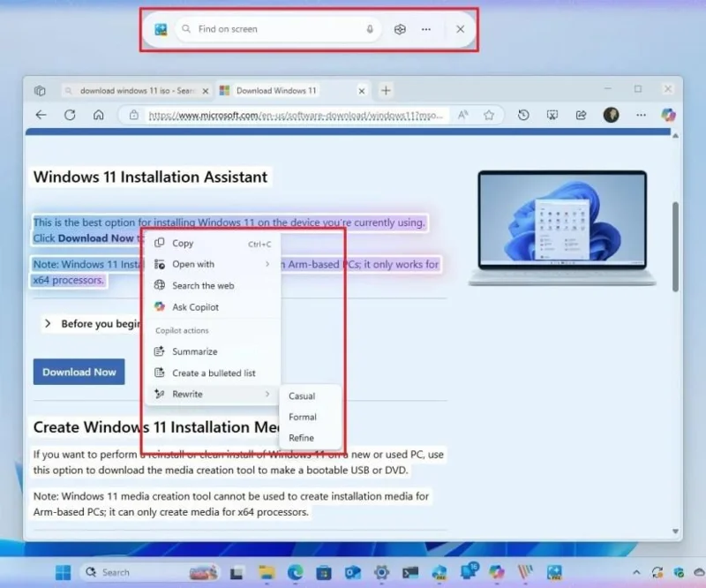Click the page vertical scrollbar thumb
Viewport: 706px width, 588px height.
[675, 247]
